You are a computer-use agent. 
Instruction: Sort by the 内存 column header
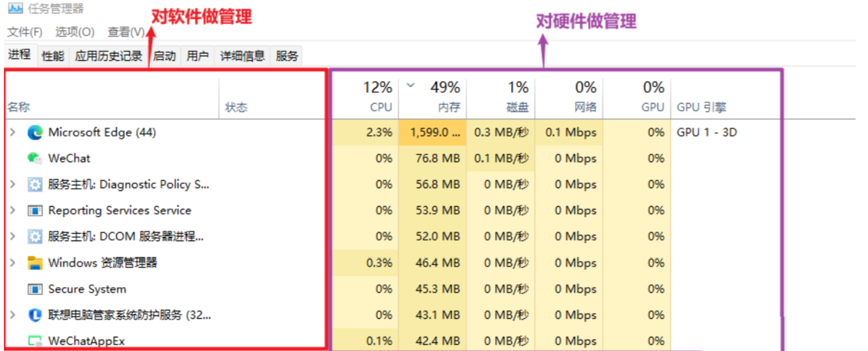(432, 99)
